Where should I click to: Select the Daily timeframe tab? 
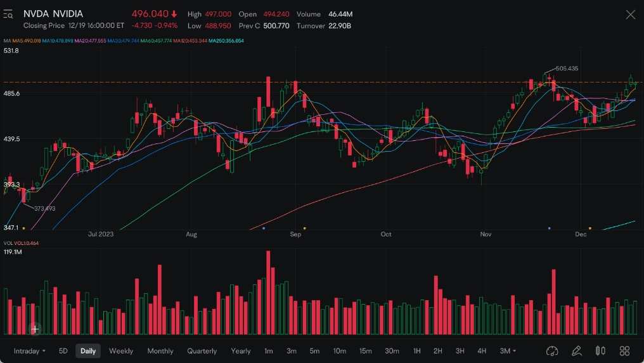pos(88,351)
